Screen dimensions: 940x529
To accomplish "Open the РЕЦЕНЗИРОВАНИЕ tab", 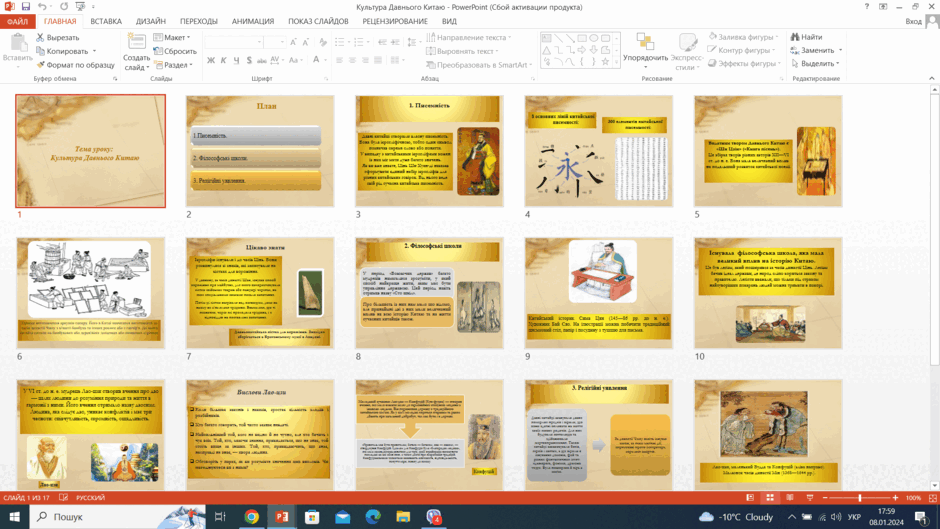I will tap(395, 21).
